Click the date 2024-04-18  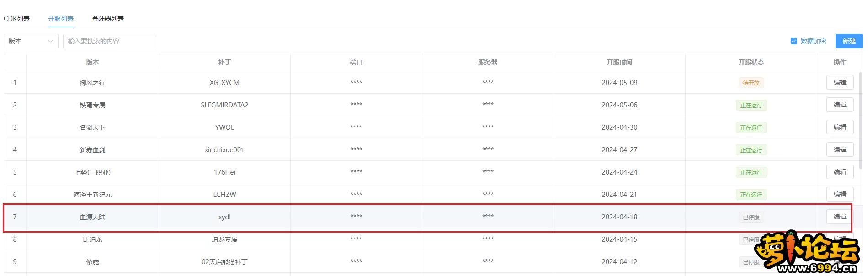[x=619, y=217]
